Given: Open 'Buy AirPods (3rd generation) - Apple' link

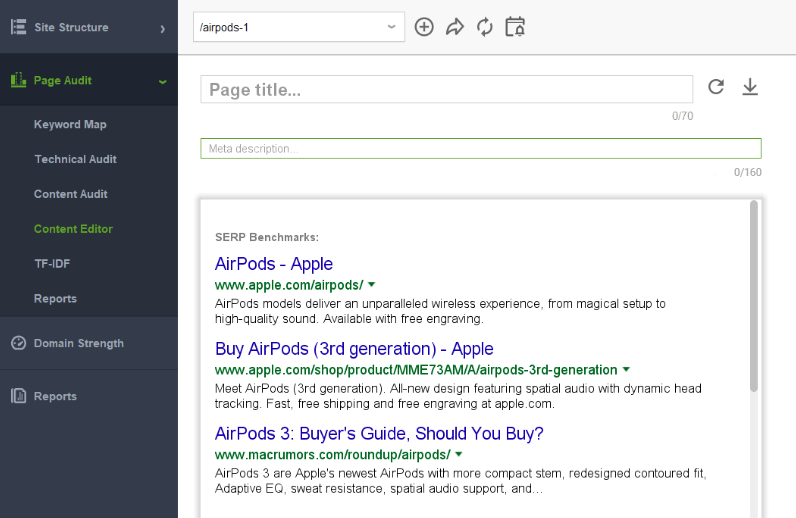Looking at the screenshot, I should [x=354, y=348].
